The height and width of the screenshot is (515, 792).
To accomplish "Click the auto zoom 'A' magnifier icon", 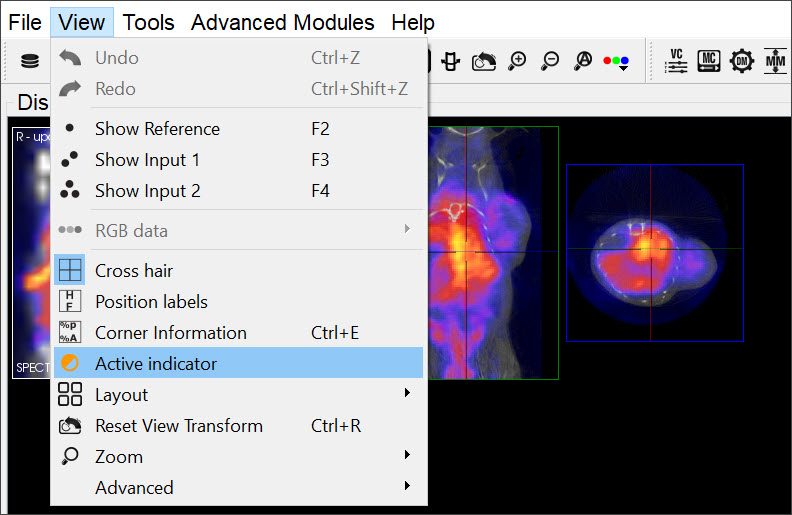I will pyautogui.click(x=583, y=61).
